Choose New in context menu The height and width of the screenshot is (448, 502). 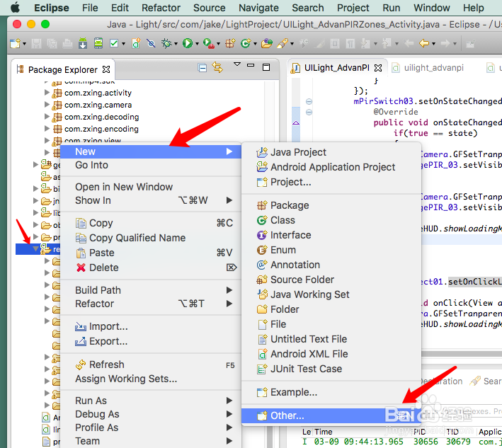(x=151, y=151)
